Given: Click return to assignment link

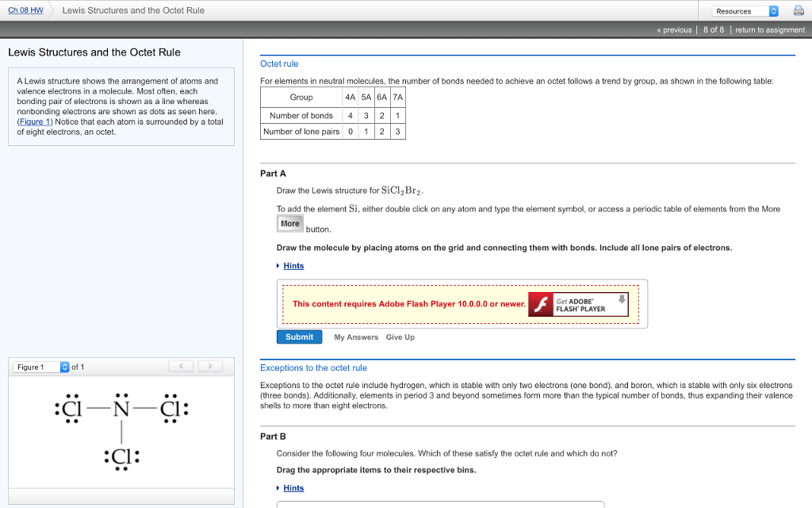Looking at the screenshot, I should tap(769, 30).
